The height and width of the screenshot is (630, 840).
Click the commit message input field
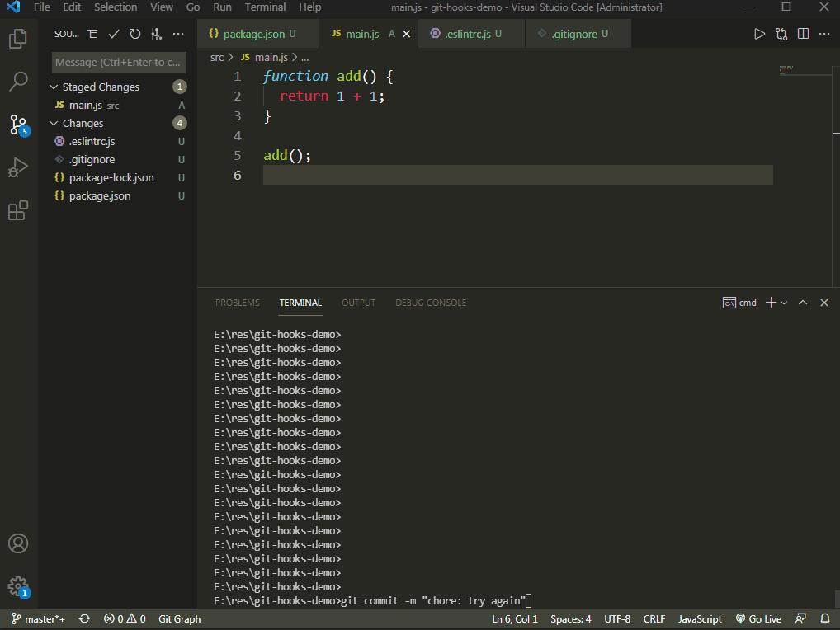pos(119,62)
